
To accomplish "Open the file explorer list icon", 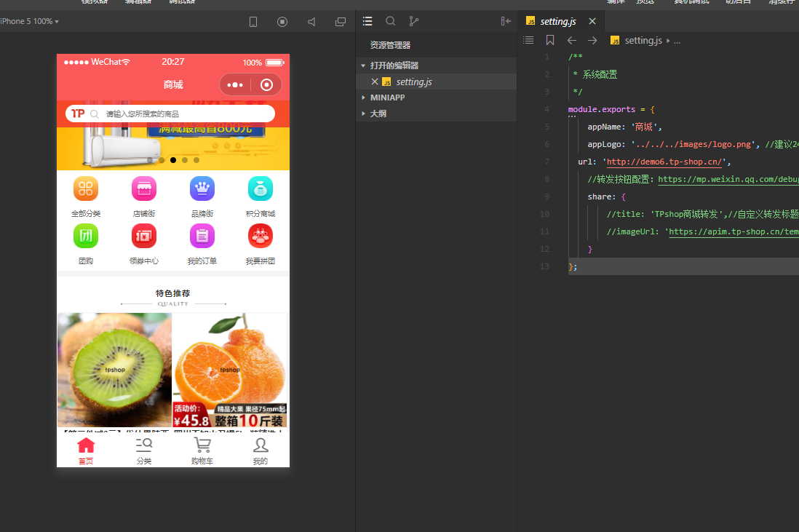I will coord(367,21).
